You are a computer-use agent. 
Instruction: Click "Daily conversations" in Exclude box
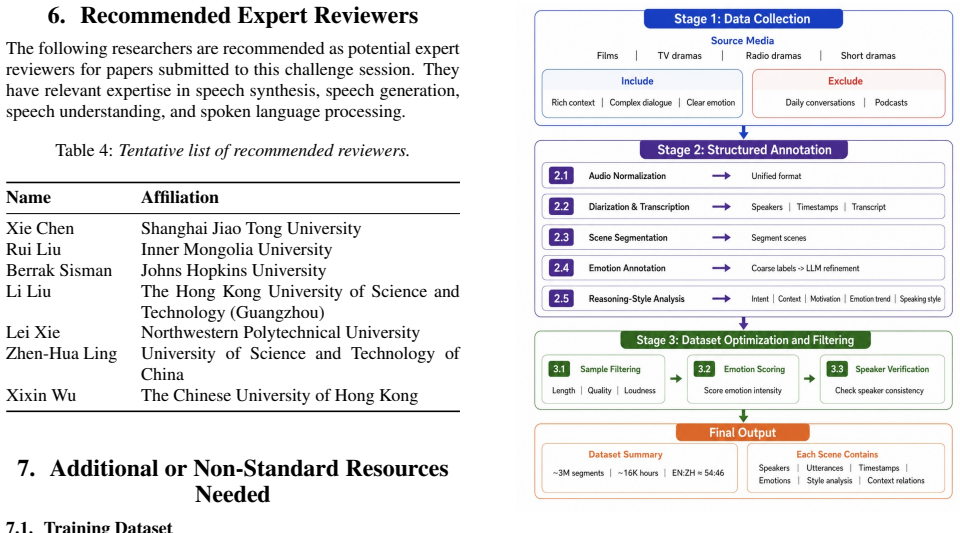[x=820, y=103]
